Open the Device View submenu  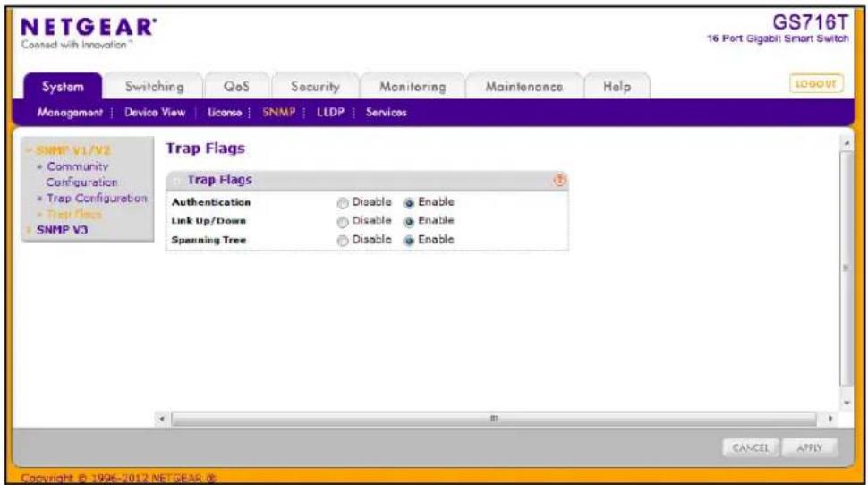[x=155, y=113]
